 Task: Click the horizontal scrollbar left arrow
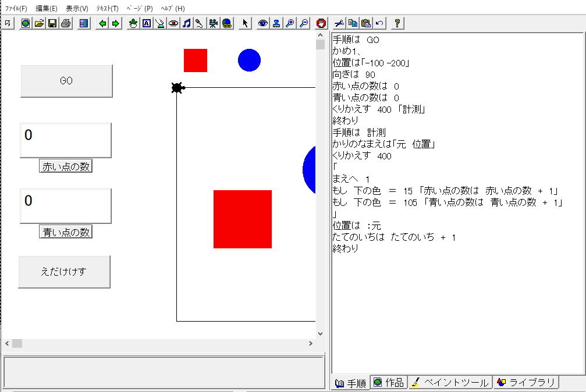coord(7,343)
